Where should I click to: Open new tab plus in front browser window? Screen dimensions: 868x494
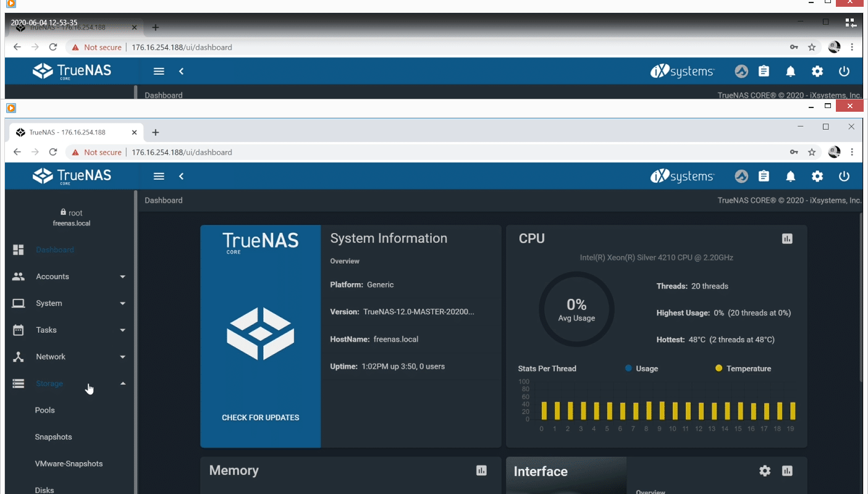coord(156,132)
